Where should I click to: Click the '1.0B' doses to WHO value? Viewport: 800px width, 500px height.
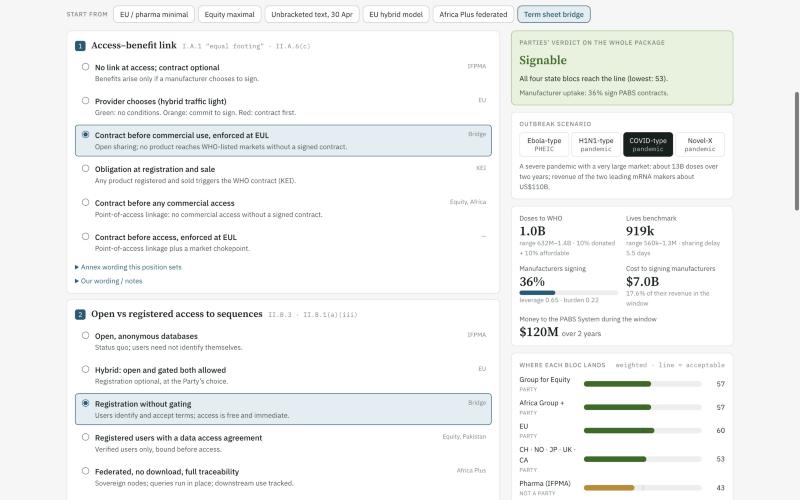tap(532, 231)
